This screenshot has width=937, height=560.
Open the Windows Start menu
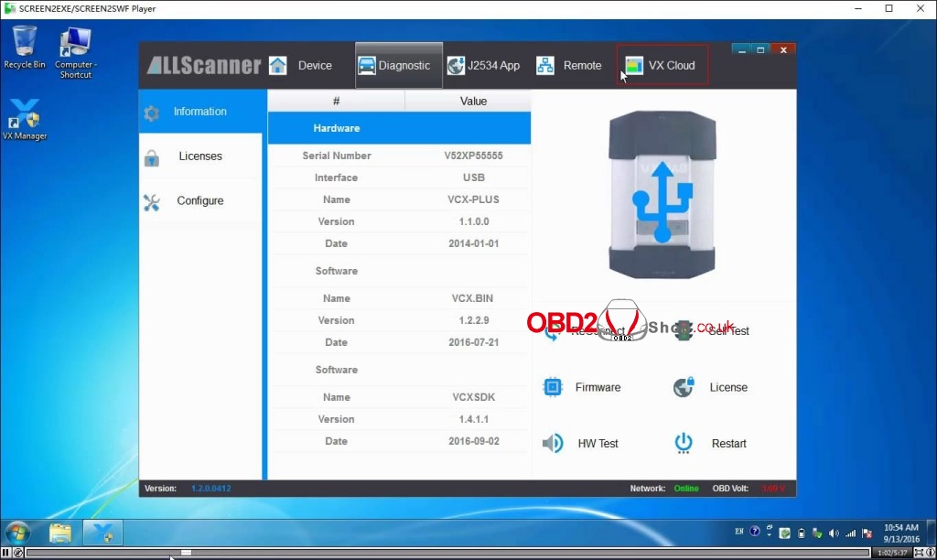coord(17,533)
